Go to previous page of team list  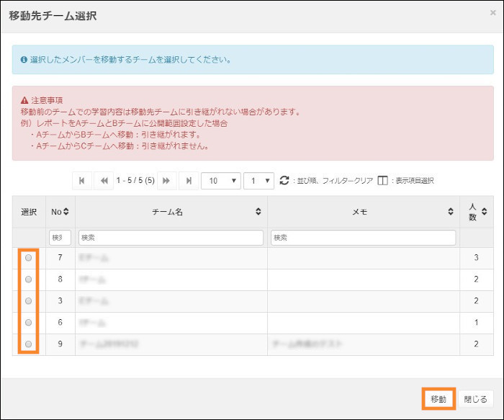[x=104, y=180]
